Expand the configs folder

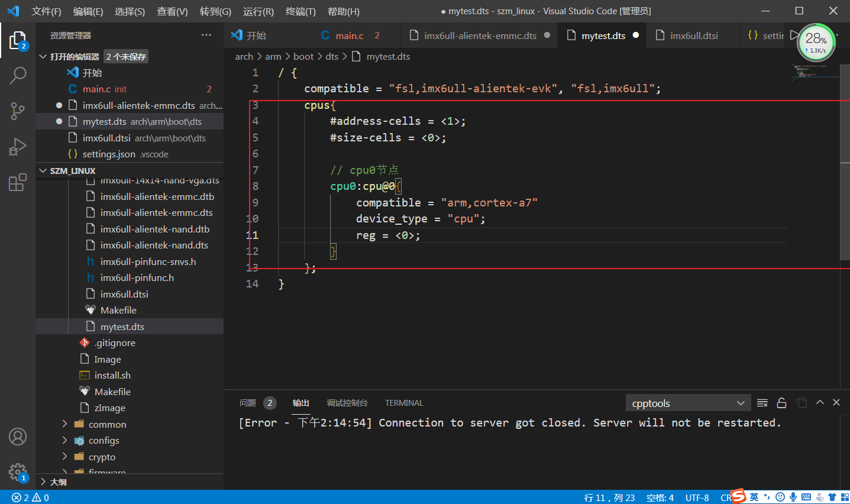tap(104, 441)
